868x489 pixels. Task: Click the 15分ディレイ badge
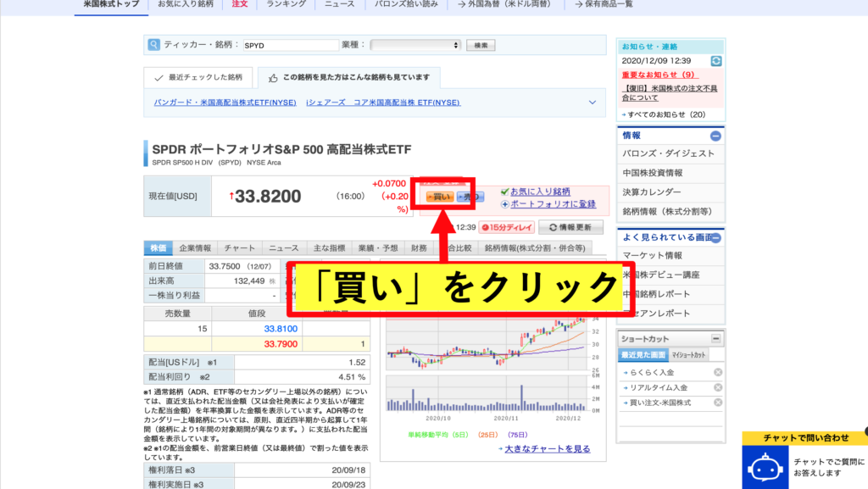pyautogui.click(x=506, y=227)
